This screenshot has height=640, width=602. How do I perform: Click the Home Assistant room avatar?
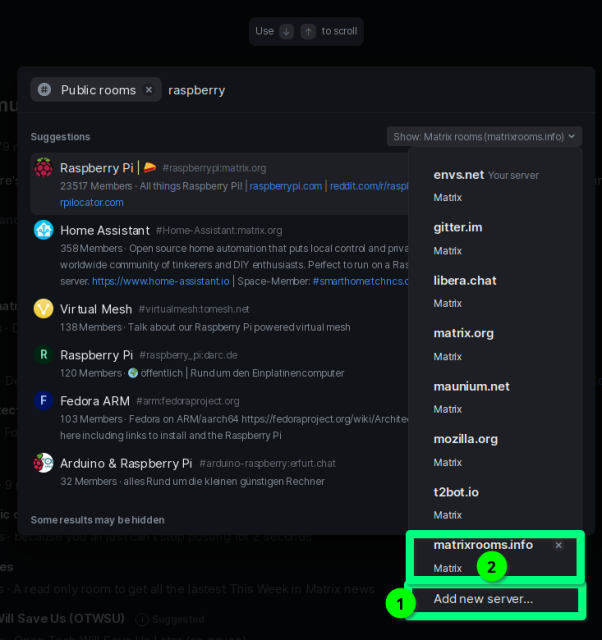tap(43, 230)
